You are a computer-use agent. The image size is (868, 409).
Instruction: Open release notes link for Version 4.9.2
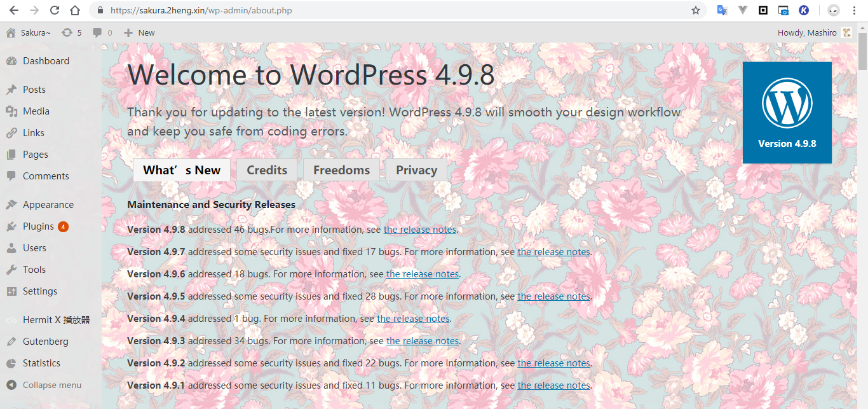(553, 363)
